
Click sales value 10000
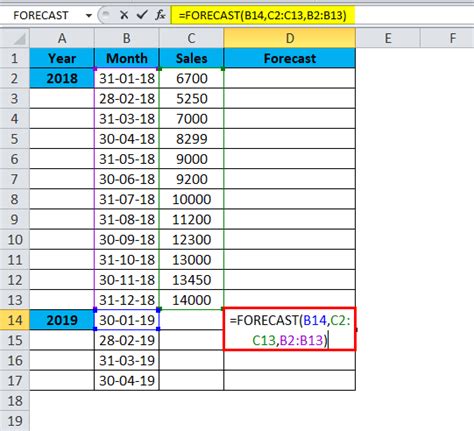coord(191,199)
